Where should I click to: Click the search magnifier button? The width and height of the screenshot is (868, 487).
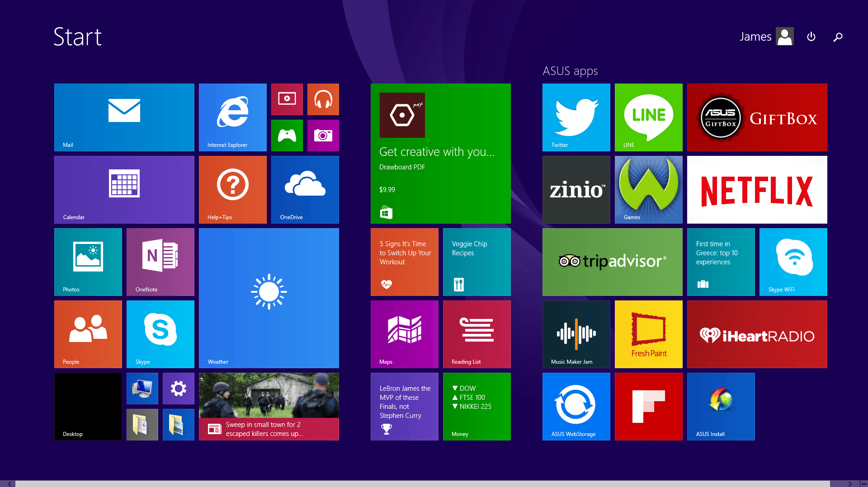click(838, 37)
